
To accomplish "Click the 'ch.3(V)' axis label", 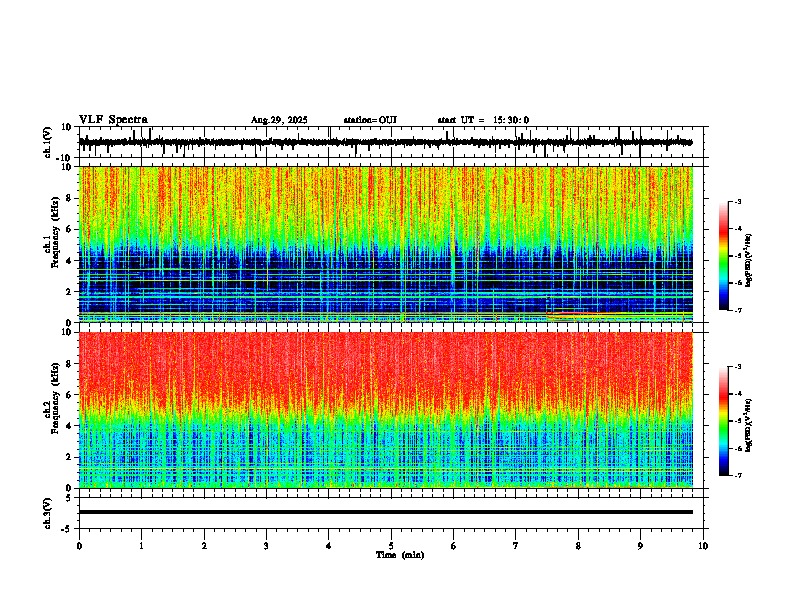I will (x=48, y=513).
